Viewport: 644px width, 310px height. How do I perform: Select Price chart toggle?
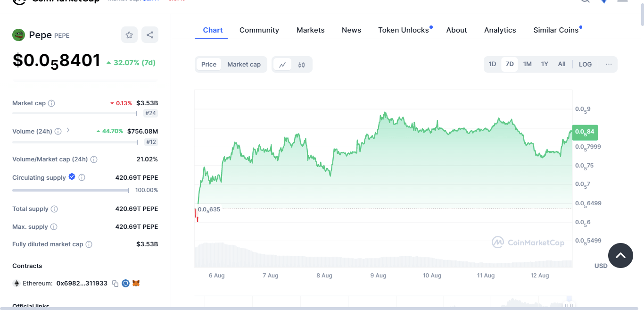(x=209, y=65)
